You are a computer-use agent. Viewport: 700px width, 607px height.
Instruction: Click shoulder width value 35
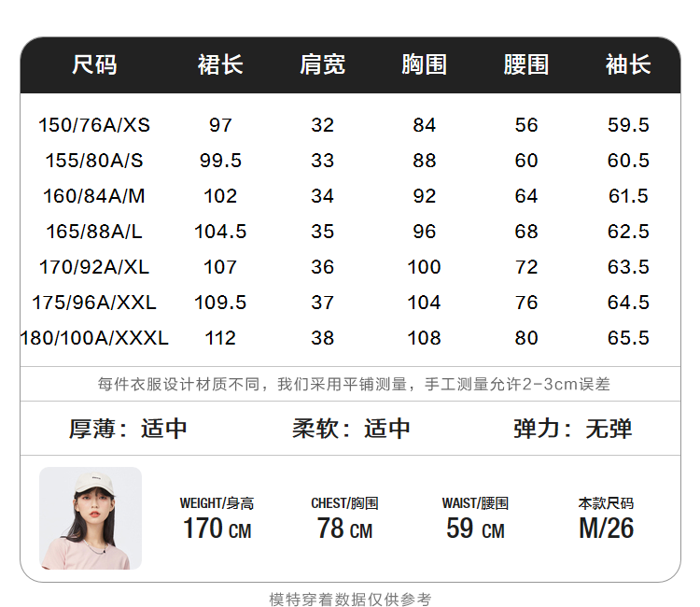(x=322, y=232)
